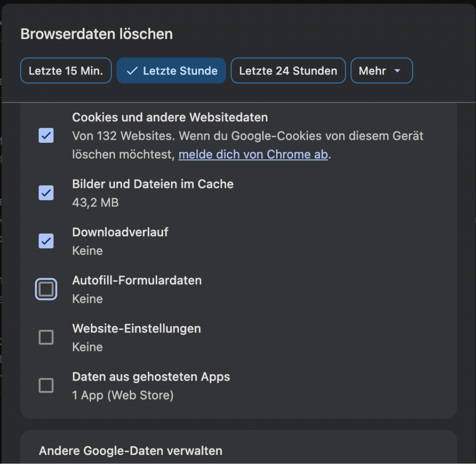Image resolution: width=476 pixels, height=465 pixels.
Task: Choose the Letzte 24 Stunden time range
Action: tap(288, 71)
